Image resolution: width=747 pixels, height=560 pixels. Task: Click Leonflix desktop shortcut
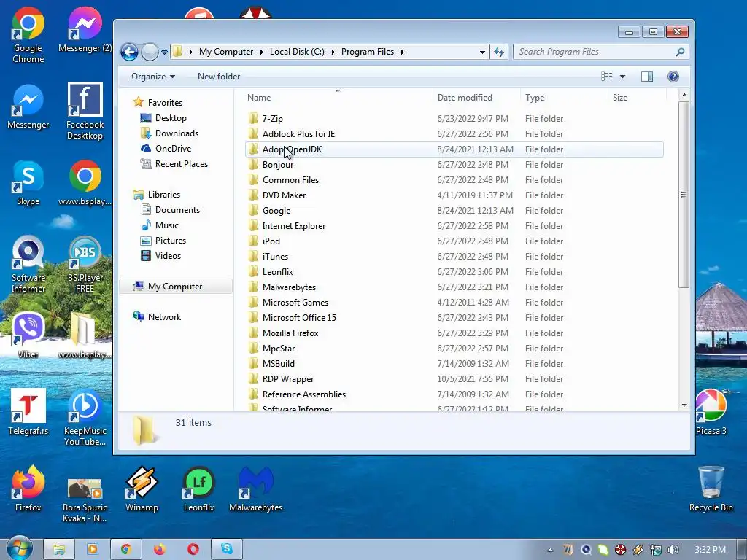(x=198, y=489)
